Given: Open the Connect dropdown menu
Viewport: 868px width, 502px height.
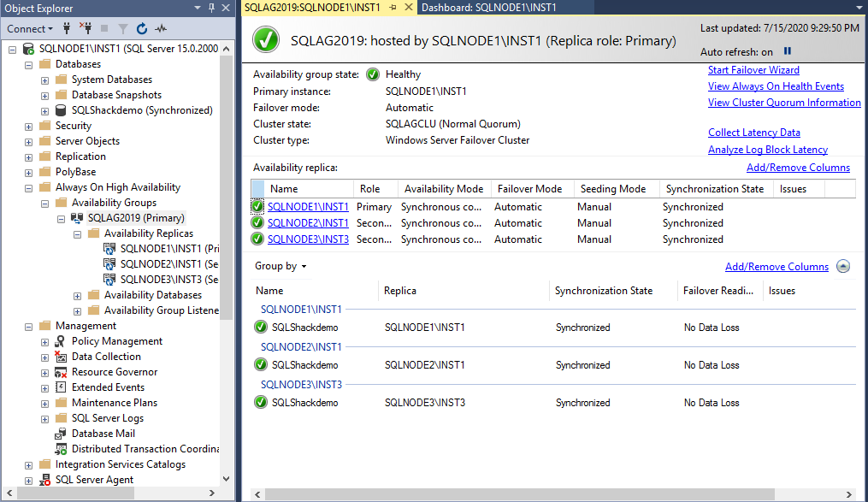Looking at the screenshot, I should pos(29,28).
